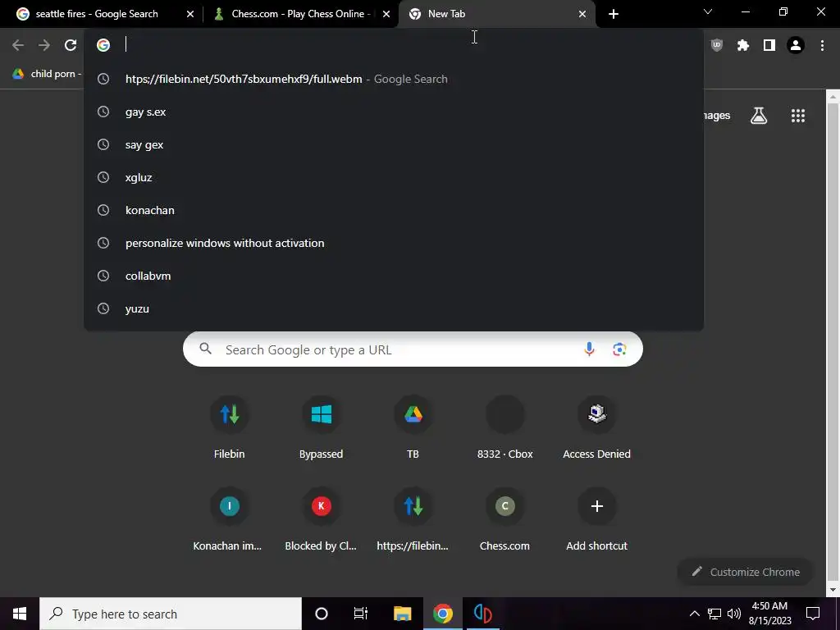The image size is (840, 630).
Task: Pick the 'personalize windows without activation' suggestion
Action: (394, 243)
